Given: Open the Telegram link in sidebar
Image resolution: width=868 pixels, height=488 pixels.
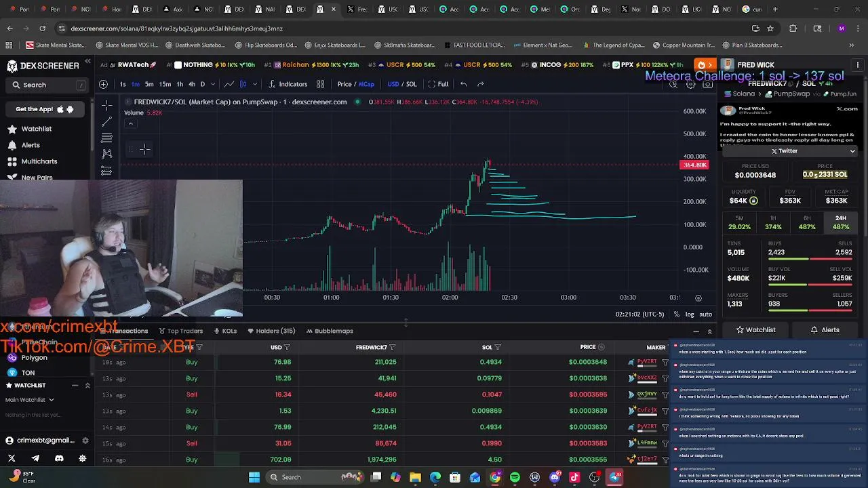Looking at the screenshot, I should (x=35, y=459).
